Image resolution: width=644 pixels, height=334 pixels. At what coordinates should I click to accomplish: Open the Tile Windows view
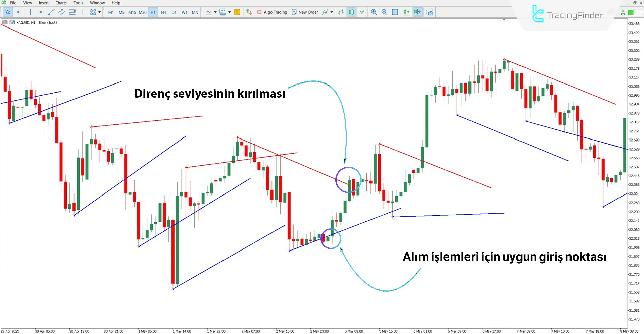395,12
